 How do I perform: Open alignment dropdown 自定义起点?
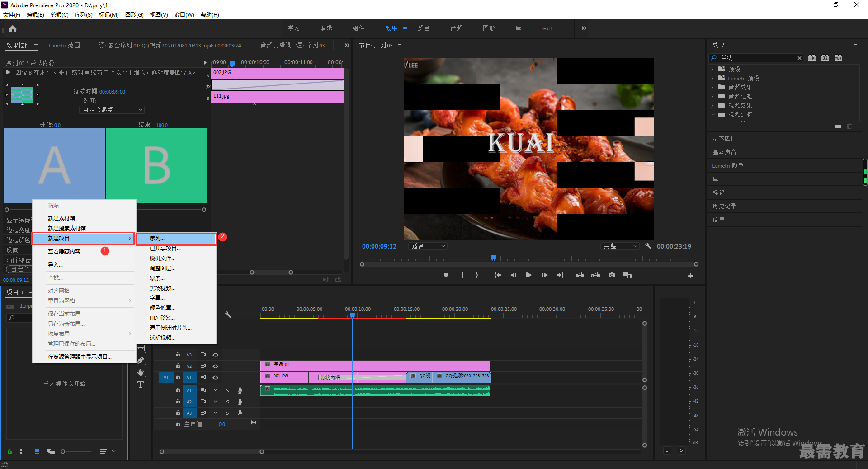112,109
